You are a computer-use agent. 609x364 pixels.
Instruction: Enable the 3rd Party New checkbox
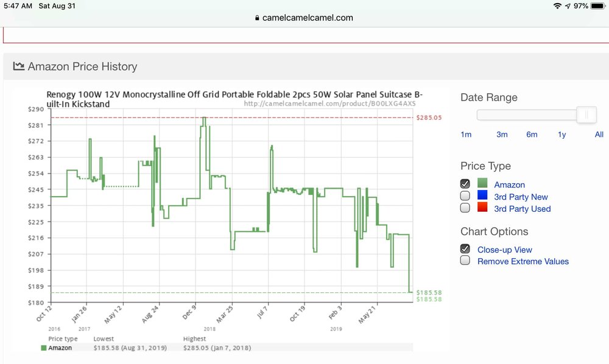465,196
